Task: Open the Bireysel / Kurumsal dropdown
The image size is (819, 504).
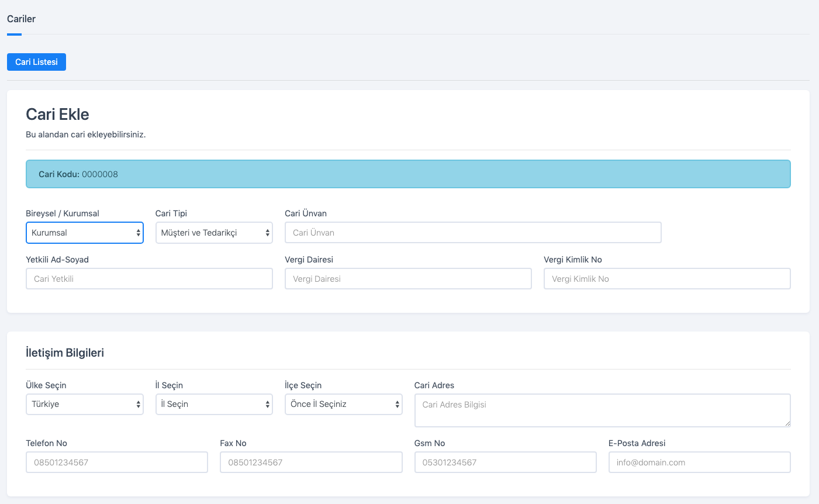Action: pyautogui.click(x=85, y=233)
